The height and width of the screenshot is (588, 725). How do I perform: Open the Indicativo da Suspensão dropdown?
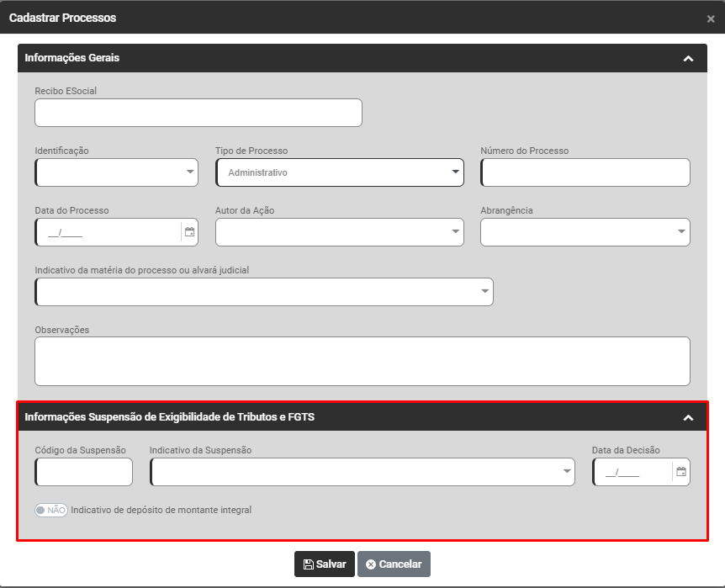tap(362, 472)
